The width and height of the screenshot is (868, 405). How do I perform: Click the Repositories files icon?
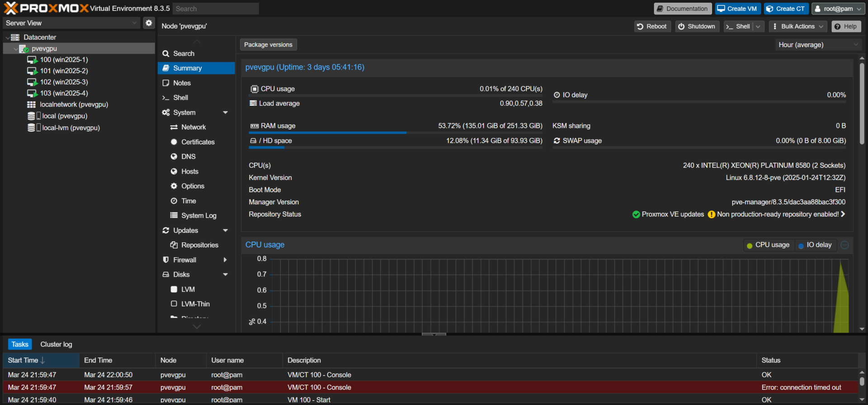(174, 245)
